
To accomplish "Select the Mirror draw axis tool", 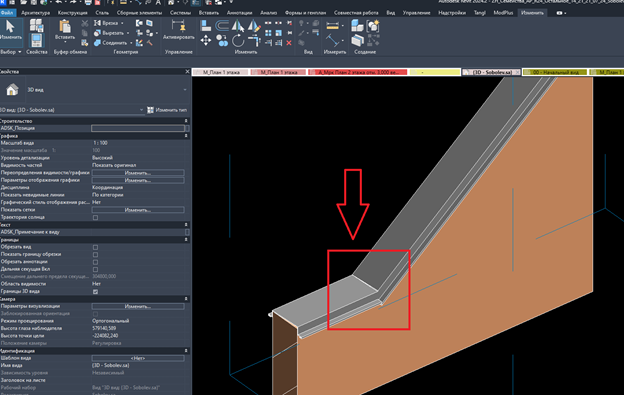I will point(254,26).
